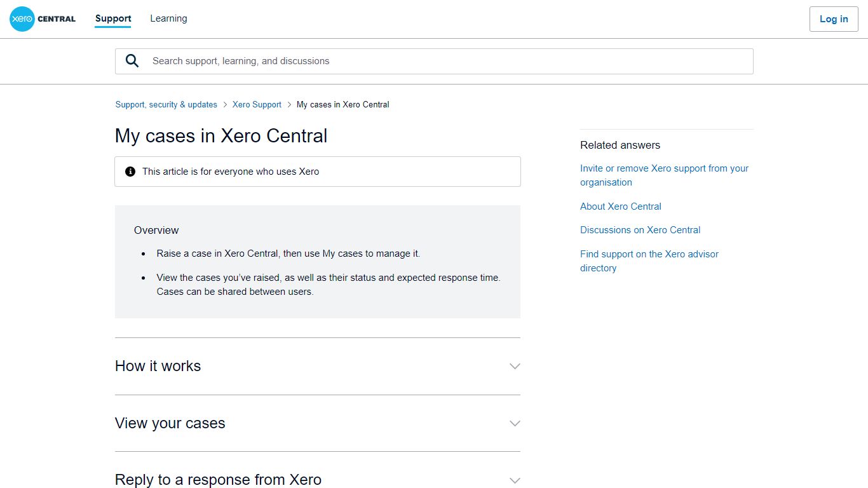The width and height of the screenshot is (868, 488).
Task: Click the info icon in article notice
Action: point(130,172)
